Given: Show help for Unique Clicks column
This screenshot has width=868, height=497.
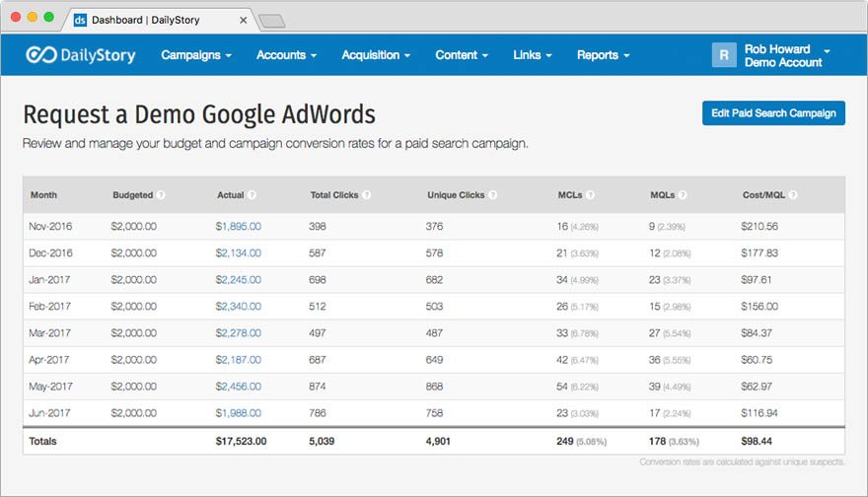Looking at the screenshot, I should (x=492, y=195).
